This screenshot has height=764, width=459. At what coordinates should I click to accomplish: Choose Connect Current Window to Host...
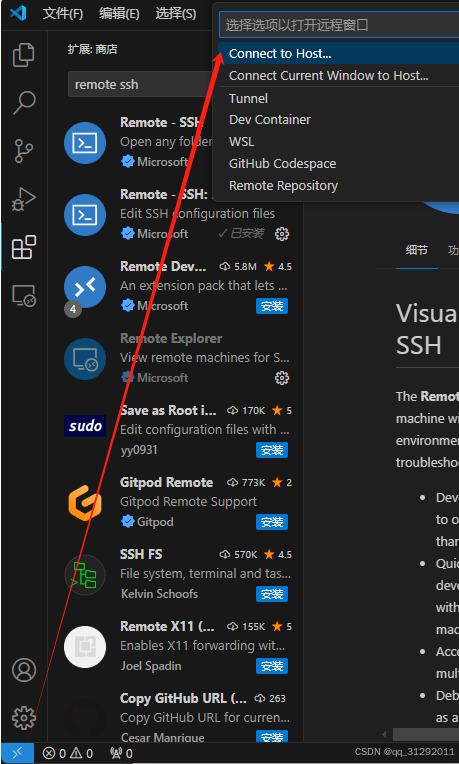(339, 76)
